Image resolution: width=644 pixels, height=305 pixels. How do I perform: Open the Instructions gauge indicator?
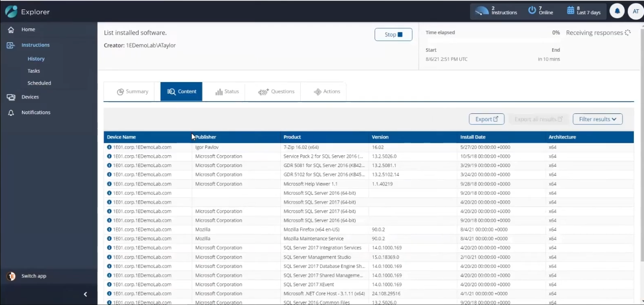point(482,11)
